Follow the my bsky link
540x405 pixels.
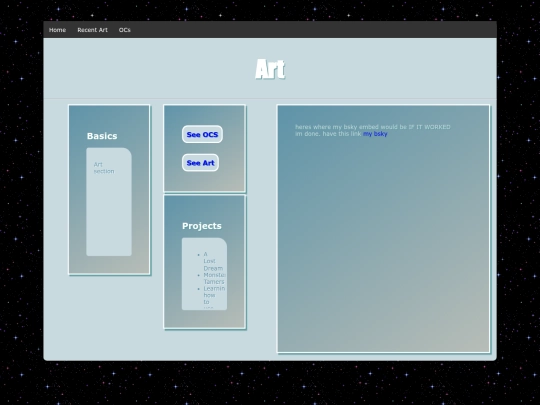(375, 134)
